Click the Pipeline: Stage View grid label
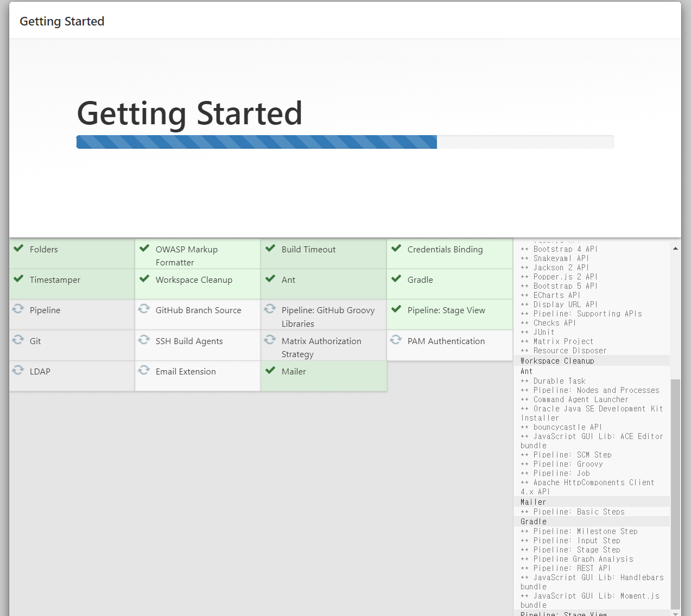The height and width of the screenshot is (616, 691). click(x=447, y=310)
